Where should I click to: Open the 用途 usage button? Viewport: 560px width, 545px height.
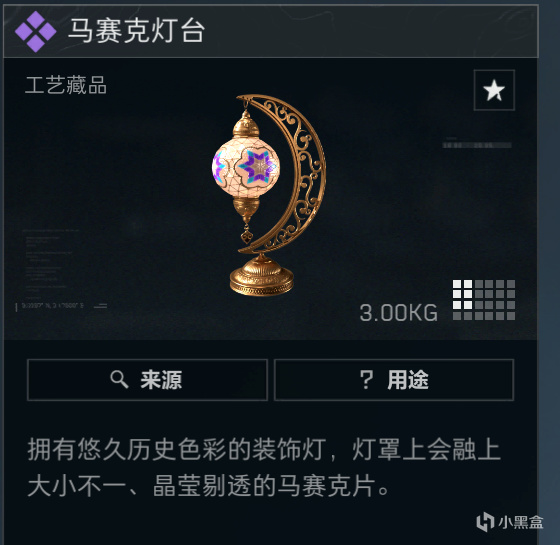coord(394,380)
